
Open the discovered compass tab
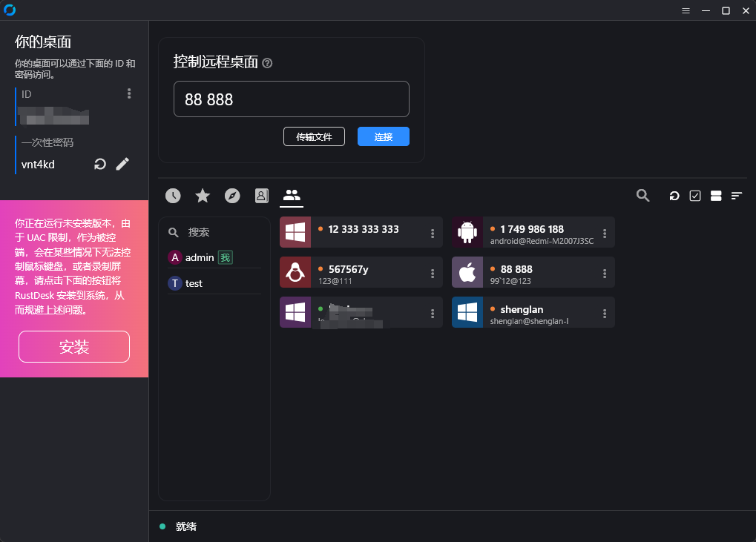click(x=232, y=196)
